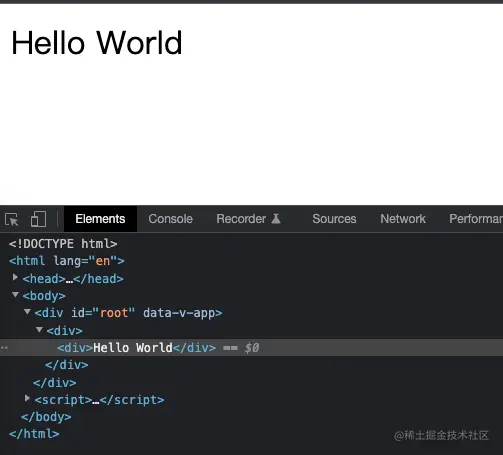Screen dimensions: 503x455
Task: Click the "en" lang attribute value
Action: point(103,261)
